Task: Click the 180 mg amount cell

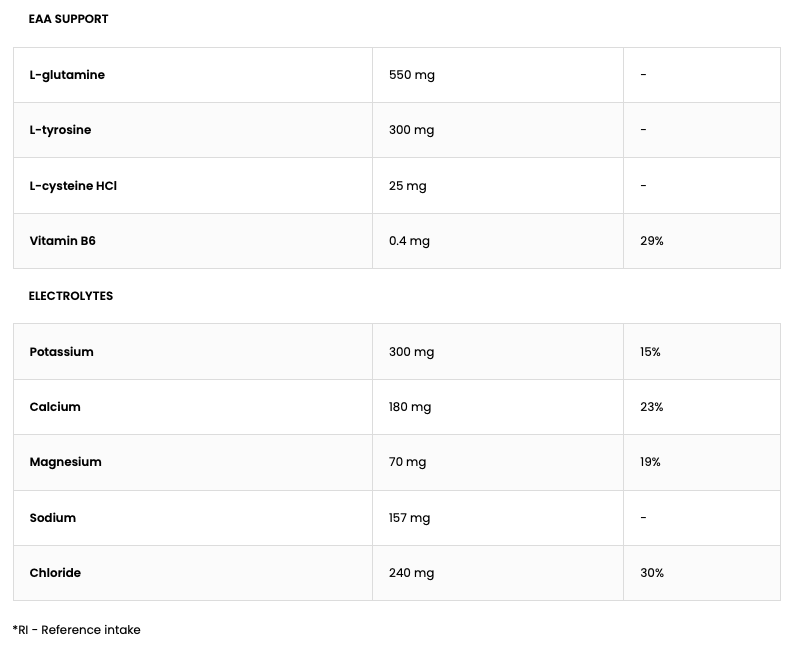Action: pyautogui.click(x=410, y=407)
